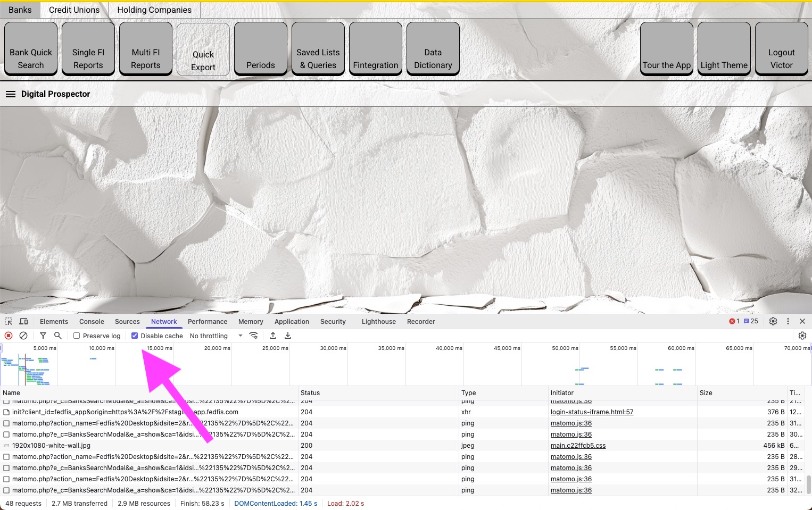Open the main.c22ffcb5.css initiator link

click(578, 446)
